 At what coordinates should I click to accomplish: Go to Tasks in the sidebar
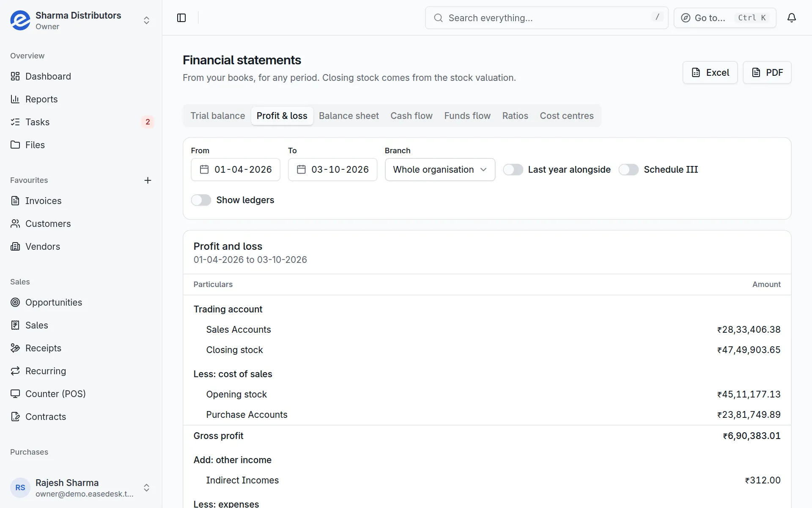point(81,122)
